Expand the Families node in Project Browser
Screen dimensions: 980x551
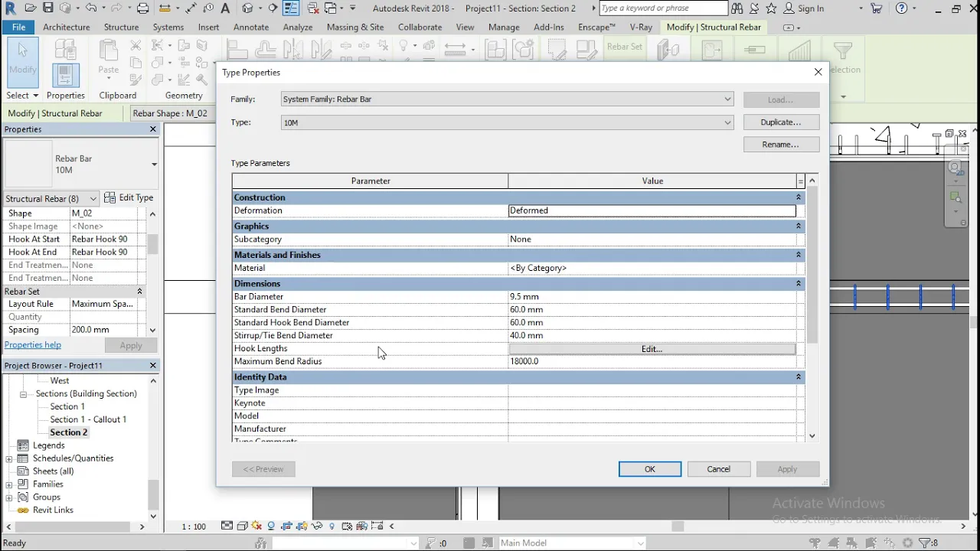(x=9, y=484)
